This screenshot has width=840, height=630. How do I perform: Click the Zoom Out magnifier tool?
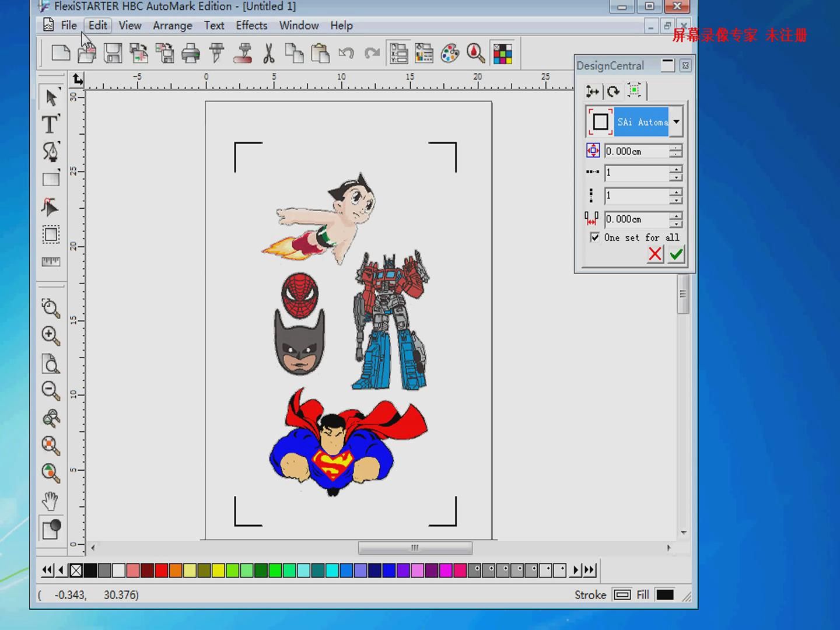coord(51,390)
